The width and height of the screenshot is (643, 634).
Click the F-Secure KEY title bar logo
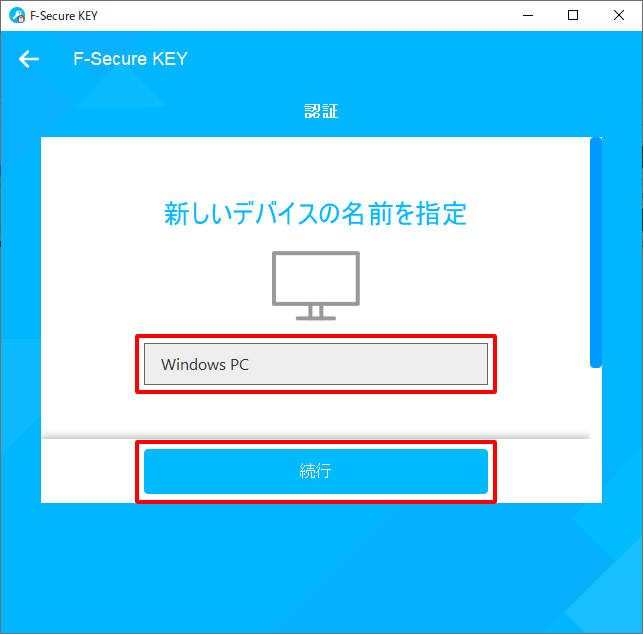[x=17, y=16]
